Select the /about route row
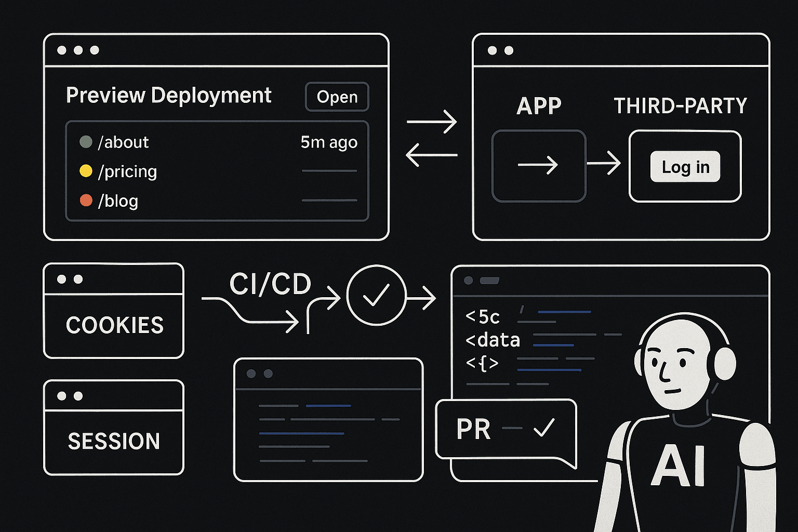Viewport: 798px width, 532px height. (218, 142)
